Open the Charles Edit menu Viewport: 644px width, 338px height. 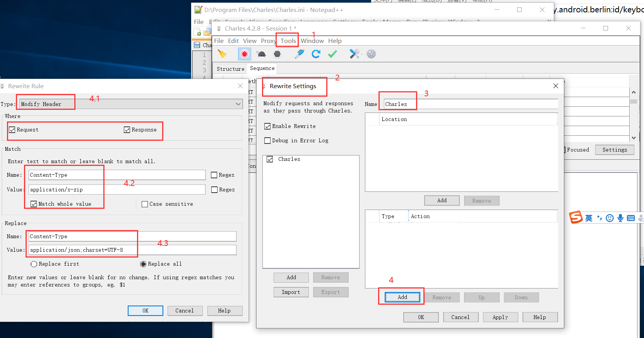click(233, 41)
